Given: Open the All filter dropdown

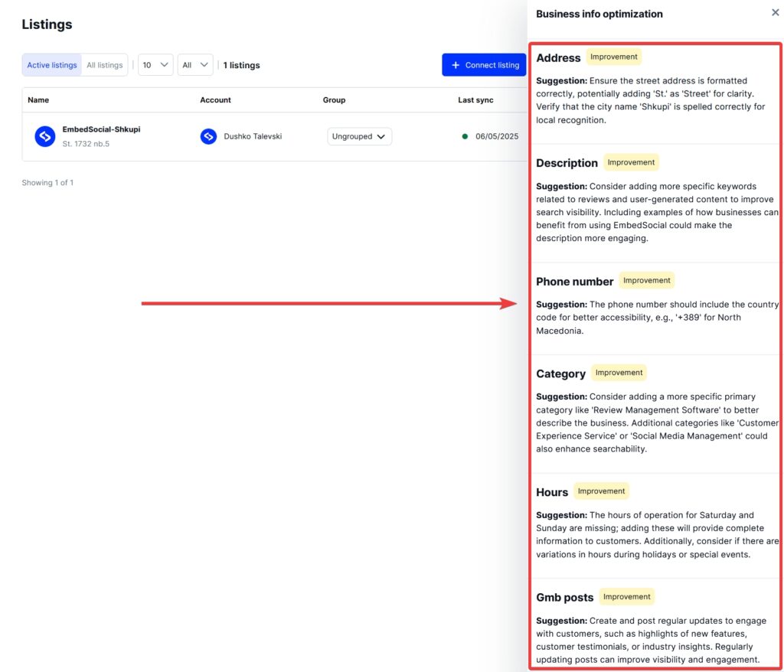Looking at the screenshot, I should click(195, 65).
